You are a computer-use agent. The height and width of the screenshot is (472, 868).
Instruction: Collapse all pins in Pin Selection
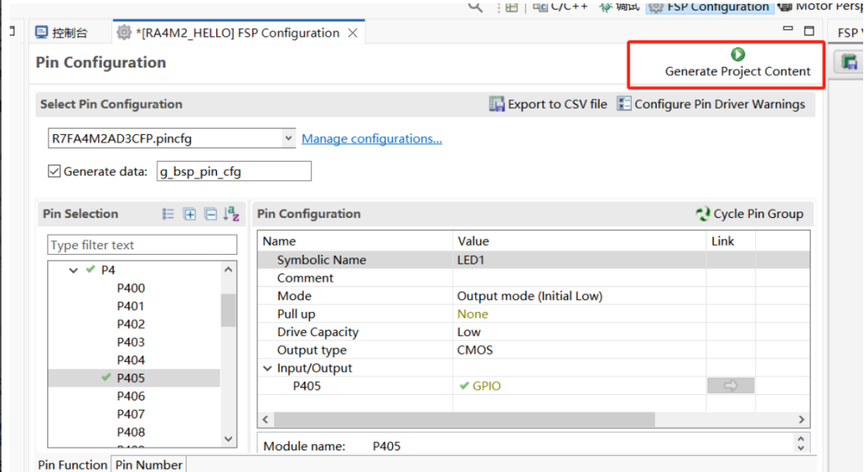[x=211, y=214]
